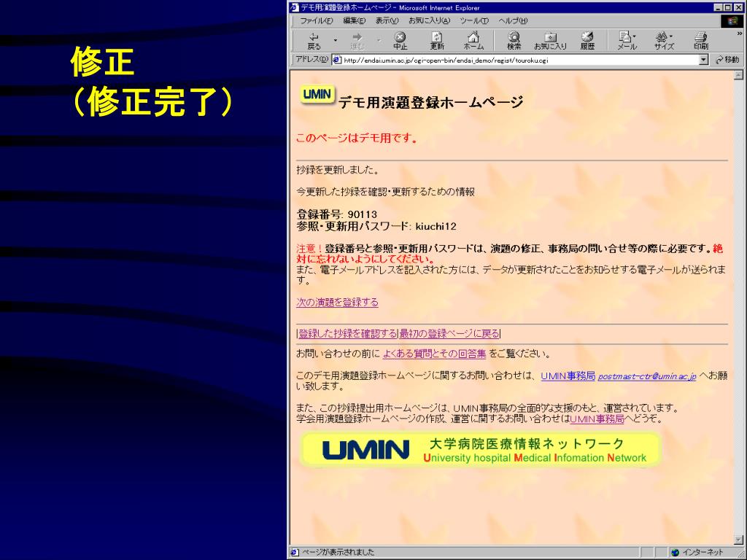Open the ファイル(F) menu
747x560 pixels.
coord(316,21)
